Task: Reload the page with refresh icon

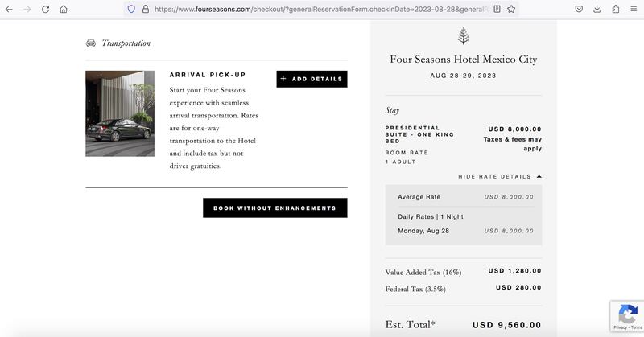Action: click(45, 9)
